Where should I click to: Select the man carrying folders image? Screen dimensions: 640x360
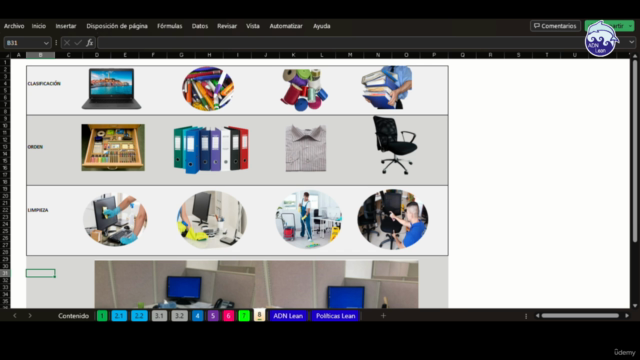(x=387, y=87)
